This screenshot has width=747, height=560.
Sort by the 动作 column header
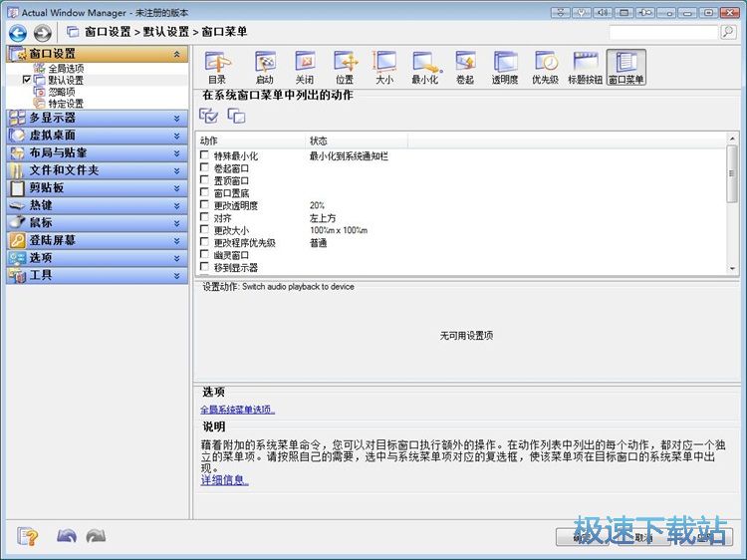pos(251,140)
